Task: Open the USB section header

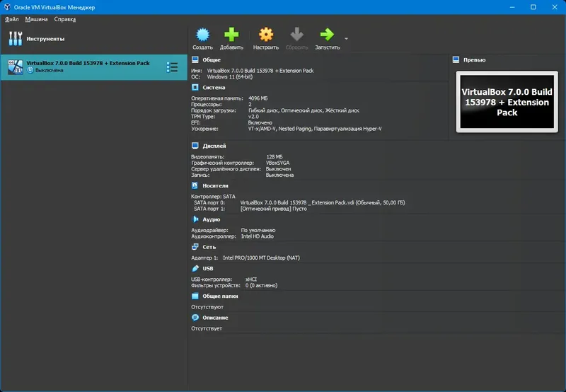Action: [207, 269]
